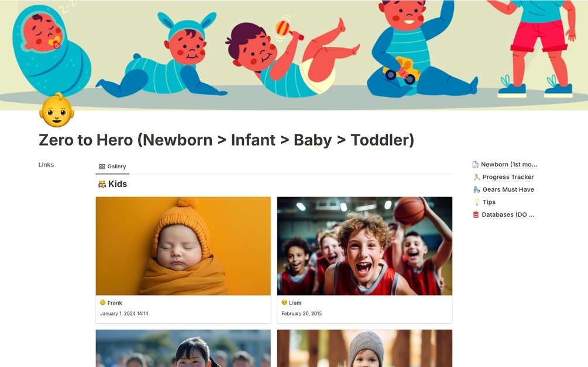Open the Progress Tracker page
The image size is (588, 367).
(508, 177)
